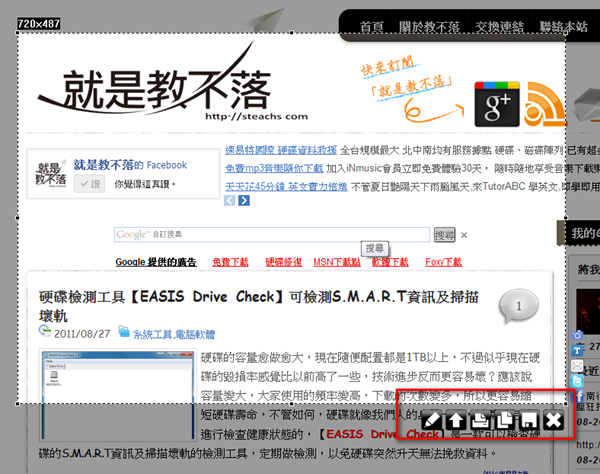Click the 搜尋 search button

click(x=444, y=235)
